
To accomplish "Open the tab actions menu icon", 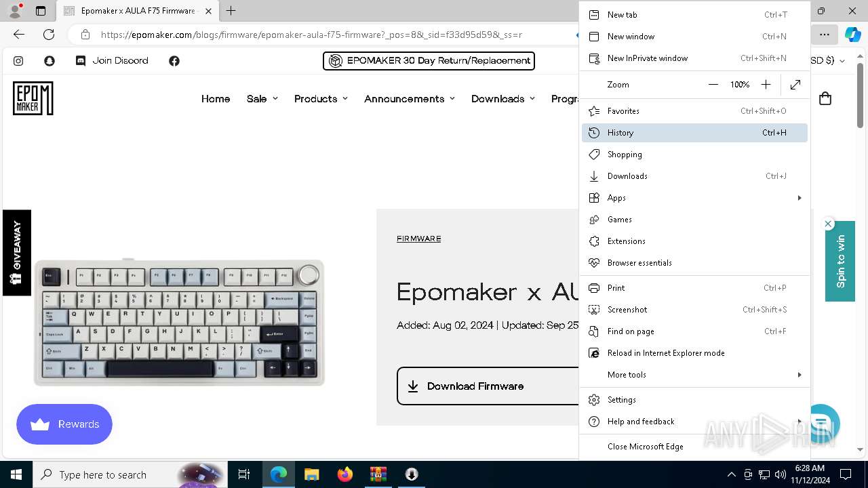I will (x=41, y=11).
